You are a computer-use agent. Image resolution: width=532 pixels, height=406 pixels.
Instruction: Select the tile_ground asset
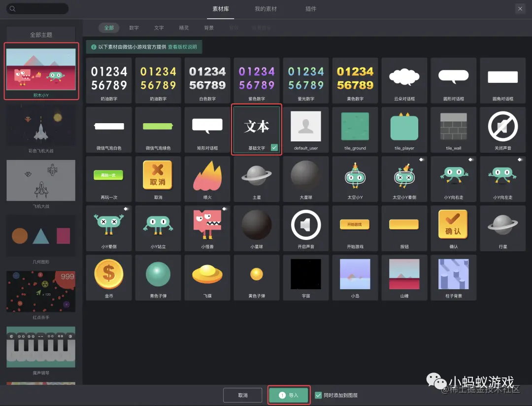355,130
